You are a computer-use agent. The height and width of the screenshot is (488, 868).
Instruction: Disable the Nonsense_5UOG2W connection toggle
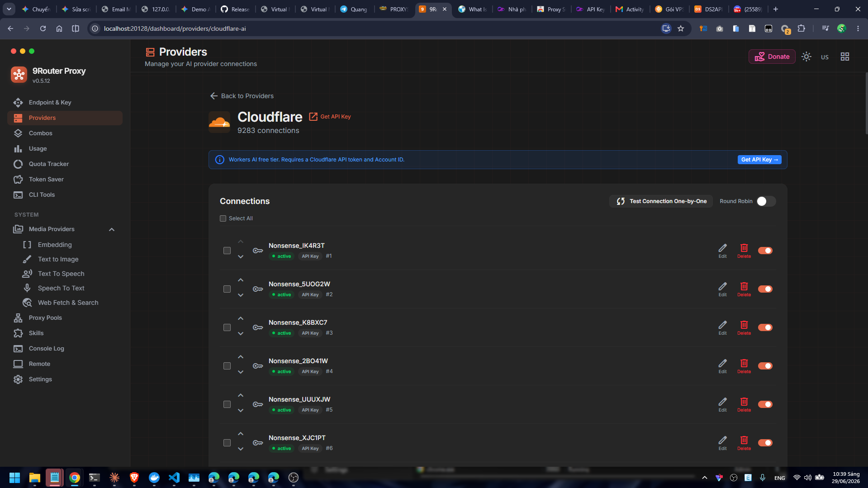tap(765, 289)
